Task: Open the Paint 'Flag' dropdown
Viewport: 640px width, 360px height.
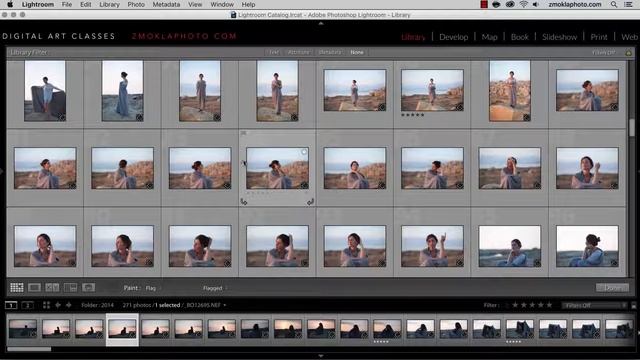Action: click(x=153, y=288)
